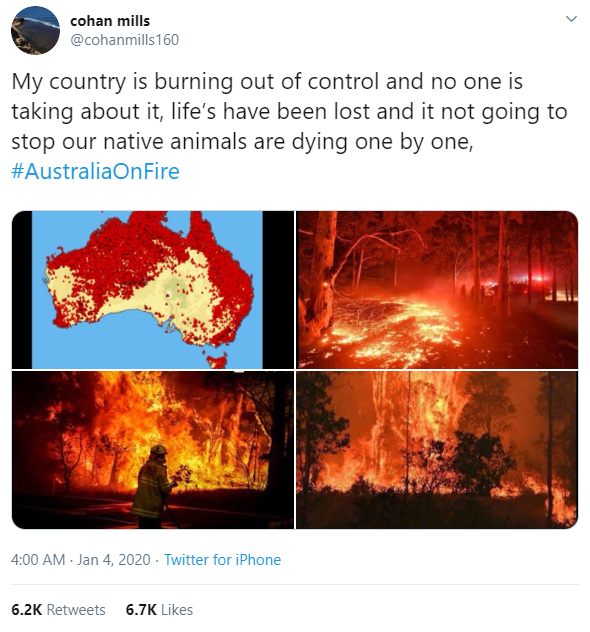Open the Twitter for iPhone source link
Viewport: 590px width, 632px height.
pos(222,560)
